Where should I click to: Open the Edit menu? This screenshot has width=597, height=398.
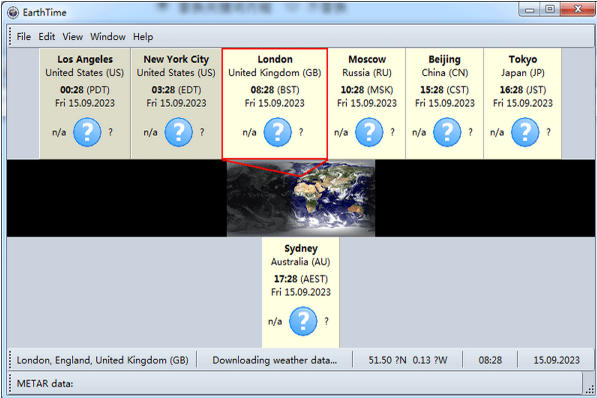pyautogui.click(x=46, y=37)
